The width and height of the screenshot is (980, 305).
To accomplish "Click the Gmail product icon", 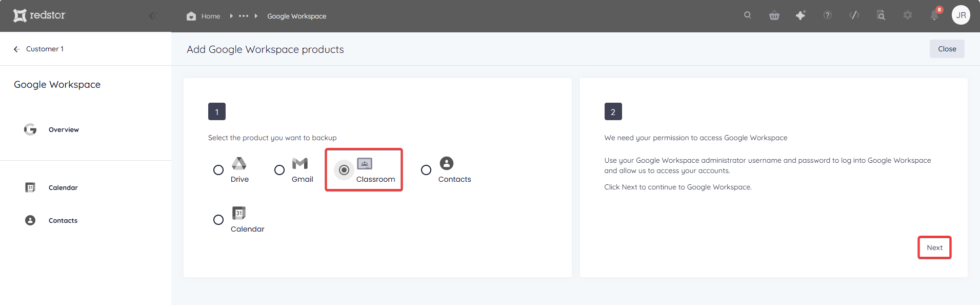I will pos(300,163).
